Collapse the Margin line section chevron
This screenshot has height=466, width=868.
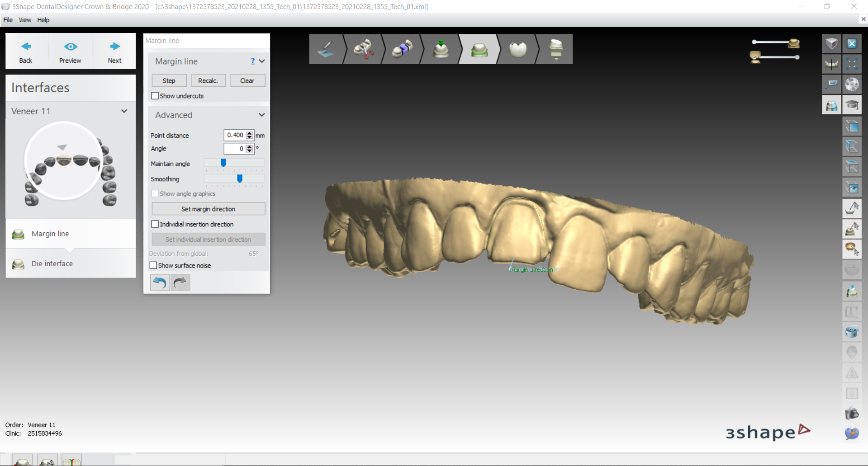pos(262,61)
